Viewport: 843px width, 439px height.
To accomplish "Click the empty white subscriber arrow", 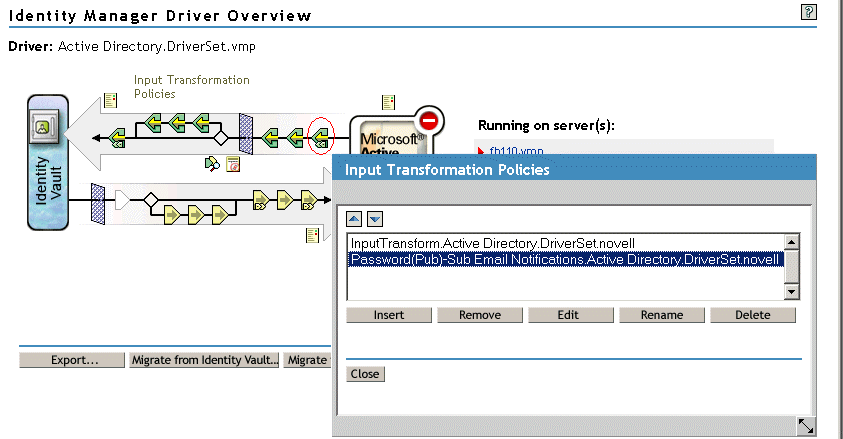I will tap(123, 200).
